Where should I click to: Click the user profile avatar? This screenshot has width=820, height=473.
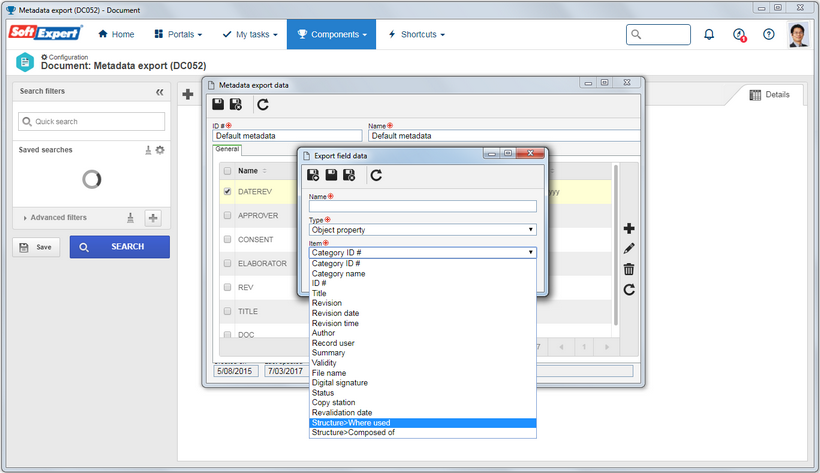click(x=798, y=35)
